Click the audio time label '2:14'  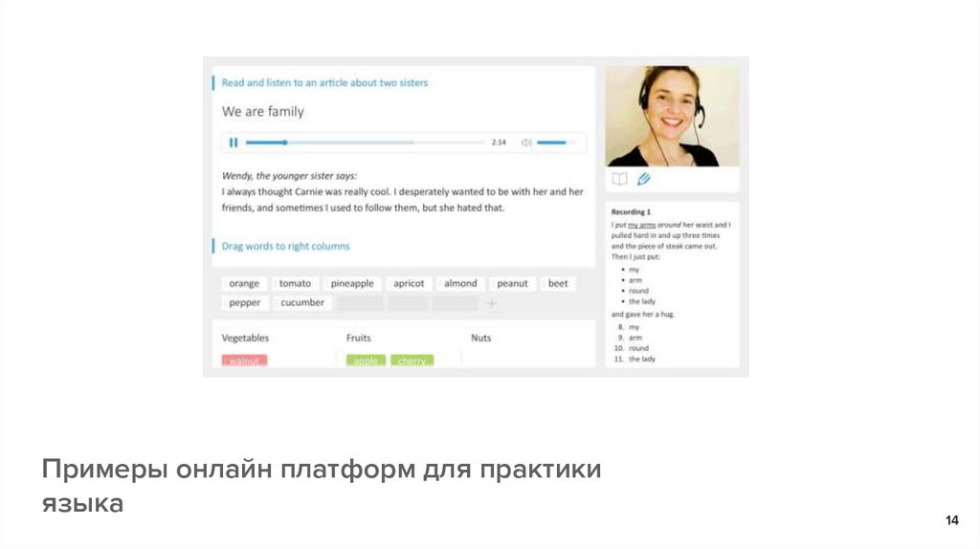click(x=499, y=143)
